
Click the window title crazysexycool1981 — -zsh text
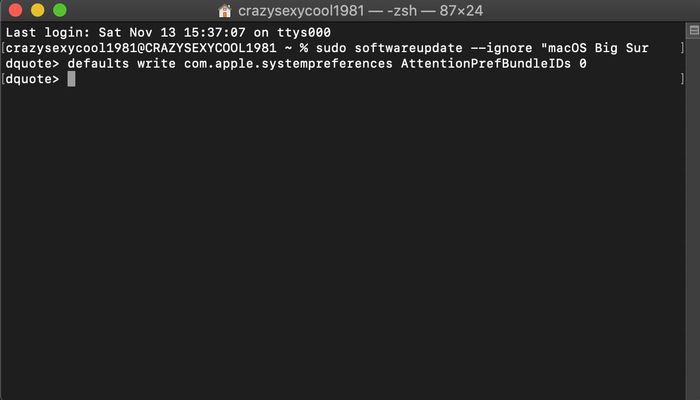pos(360,10)
